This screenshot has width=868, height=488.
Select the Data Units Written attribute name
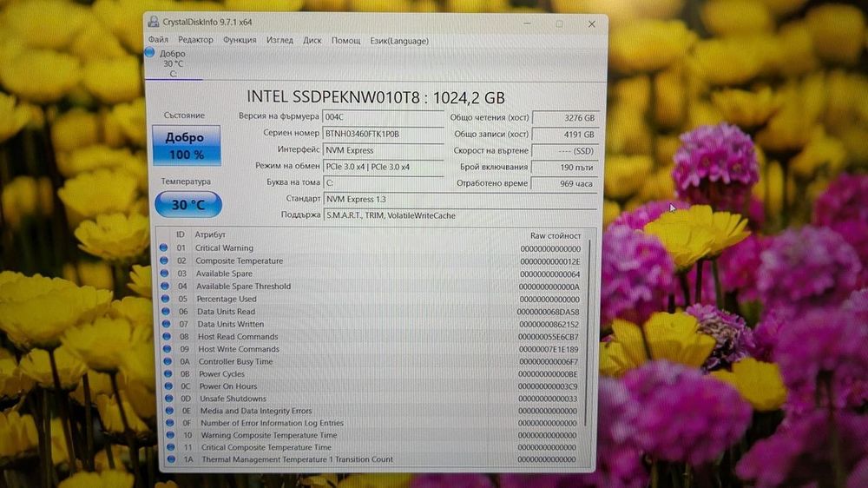pos(231,324)
